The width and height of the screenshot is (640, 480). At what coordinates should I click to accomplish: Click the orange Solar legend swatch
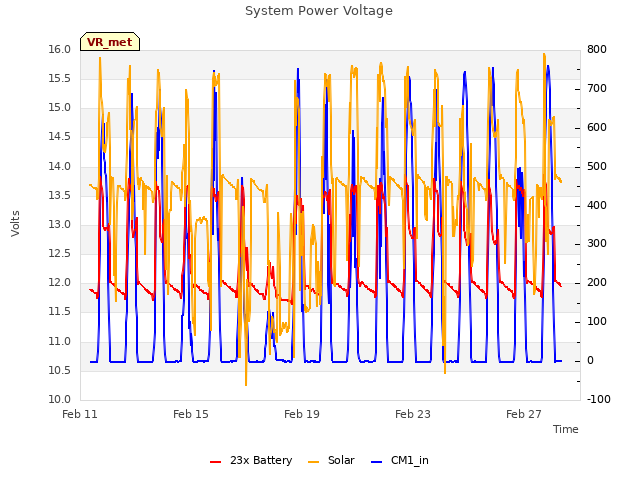click(x=313, y=462)
